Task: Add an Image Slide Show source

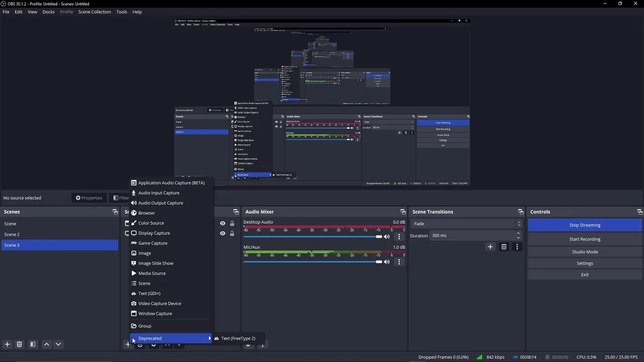Action: [x=171, y=263]
